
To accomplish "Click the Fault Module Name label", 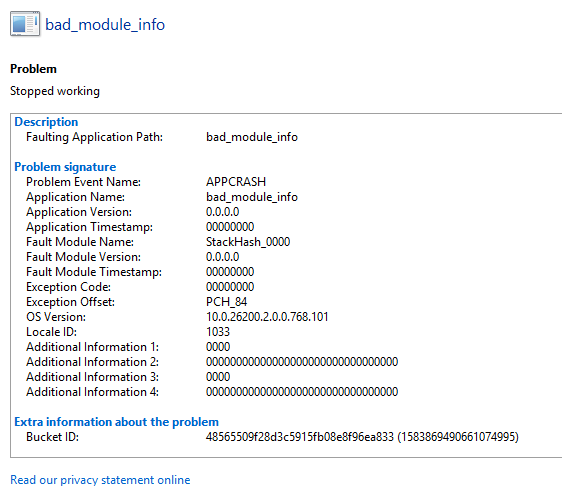I will 80,242.
